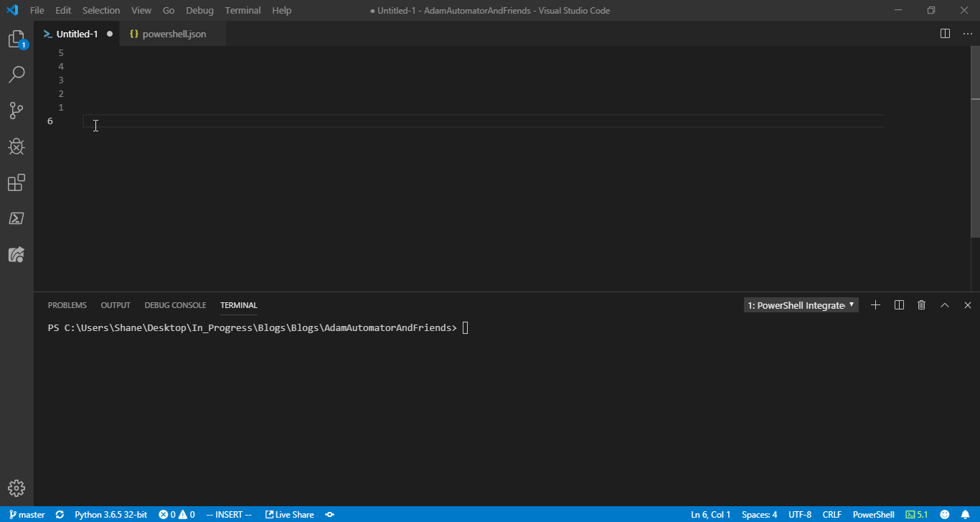980x522 pixels.
Task: Click the PowerShell version 5.1 indicator
Action: [x=916, y=515]
